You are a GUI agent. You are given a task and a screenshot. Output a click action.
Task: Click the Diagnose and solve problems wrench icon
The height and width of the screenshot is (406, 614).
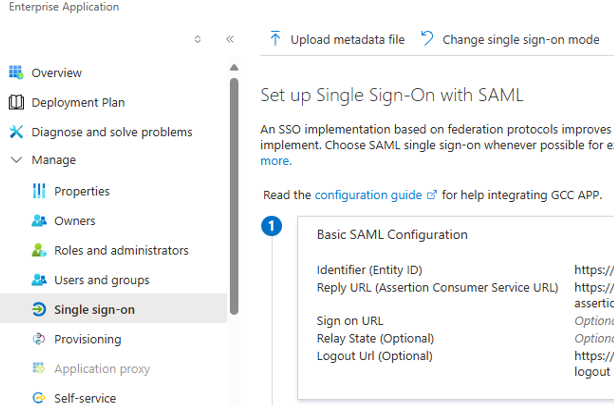[16, 132]
